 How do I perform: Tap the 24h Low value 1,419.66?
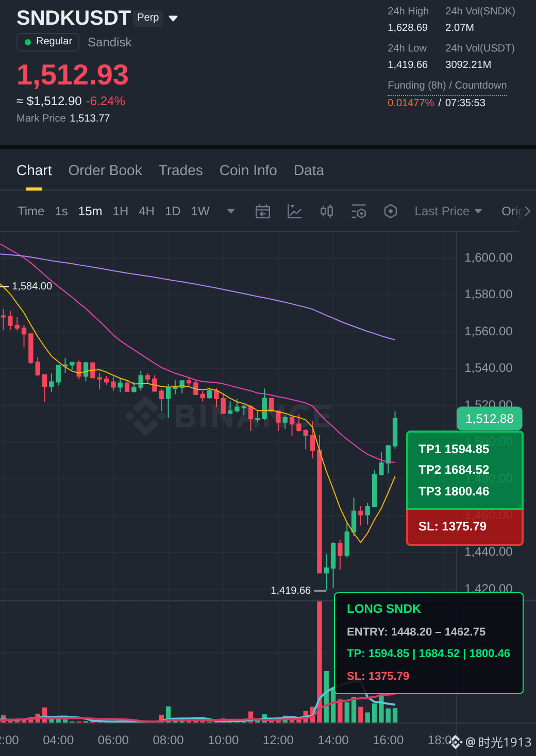408,64
